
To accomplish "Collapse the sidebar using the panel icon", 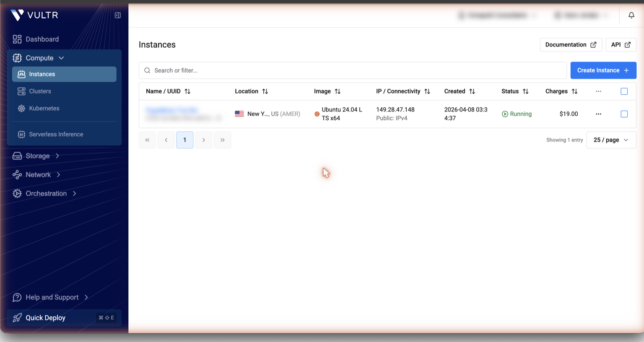I will pyautogui.click(x=118, y=16).
